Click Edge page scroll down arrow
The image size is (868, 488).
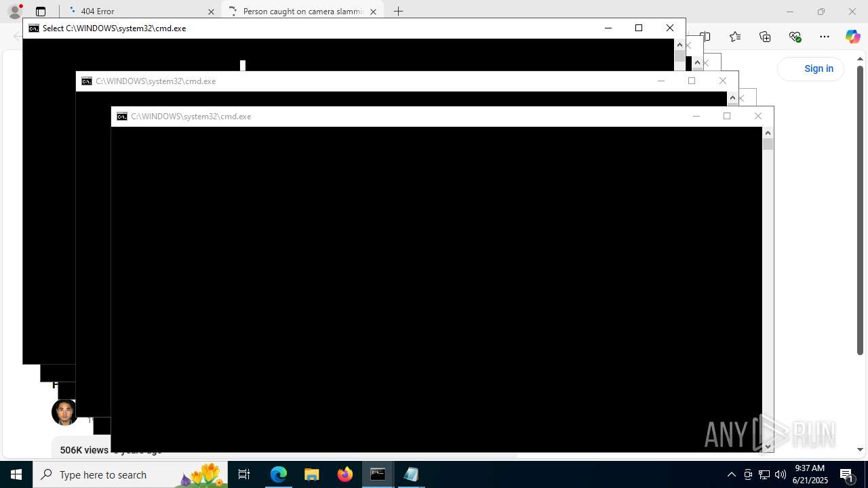click(860, 449)
